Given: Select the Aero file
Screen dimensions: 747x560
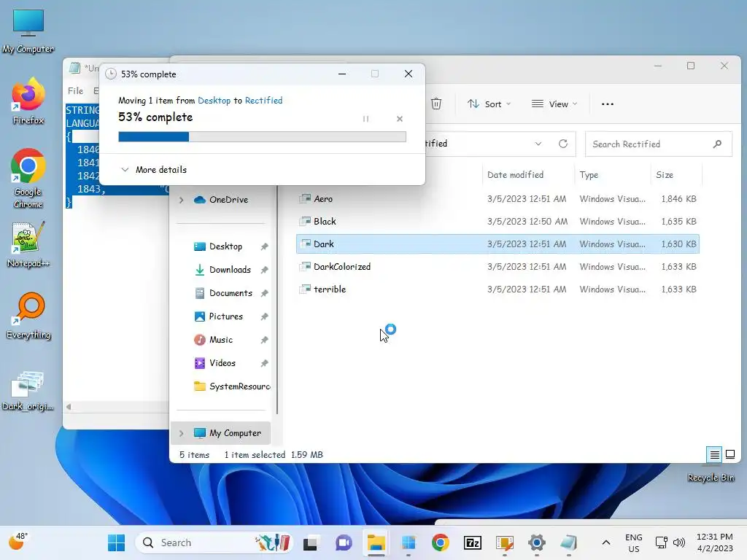Looking at the screenshot, I should point(498,198).
